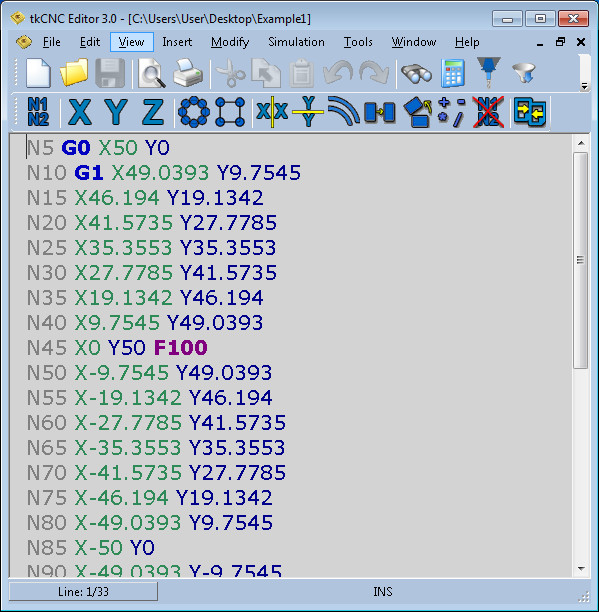This screenshot has width=599, height=612.
Task: Open print preview with the magnifier page icon
Action: pos(151,73)
